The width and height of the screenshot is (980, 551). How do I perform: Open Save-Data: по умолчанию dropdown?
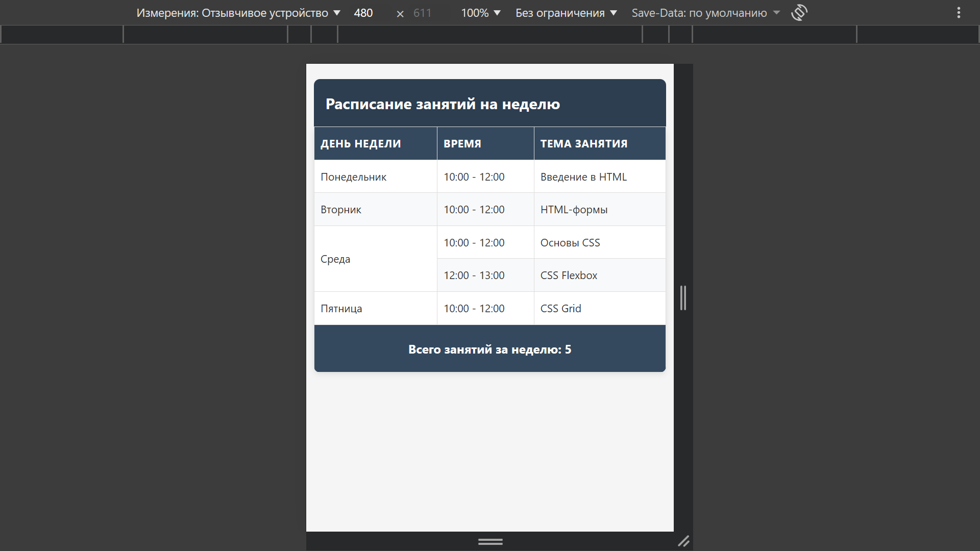[705, 13]
